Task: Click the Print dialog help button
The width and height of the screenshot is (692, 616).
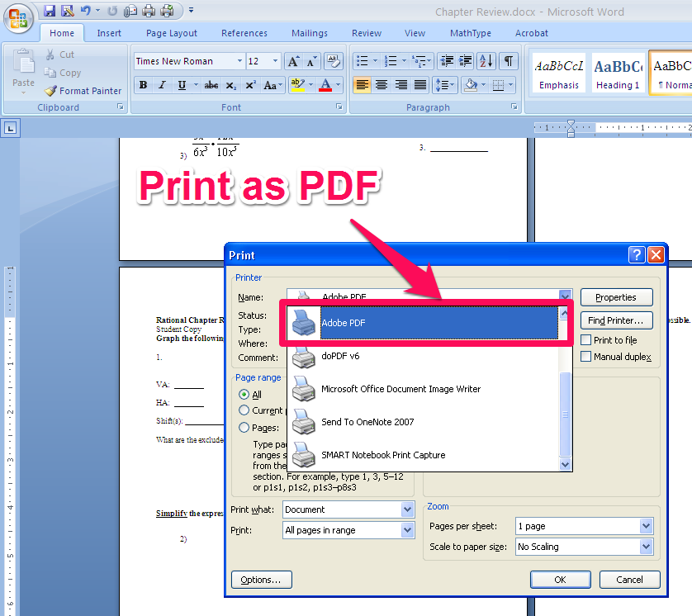Action: click(x=637, y=255)
